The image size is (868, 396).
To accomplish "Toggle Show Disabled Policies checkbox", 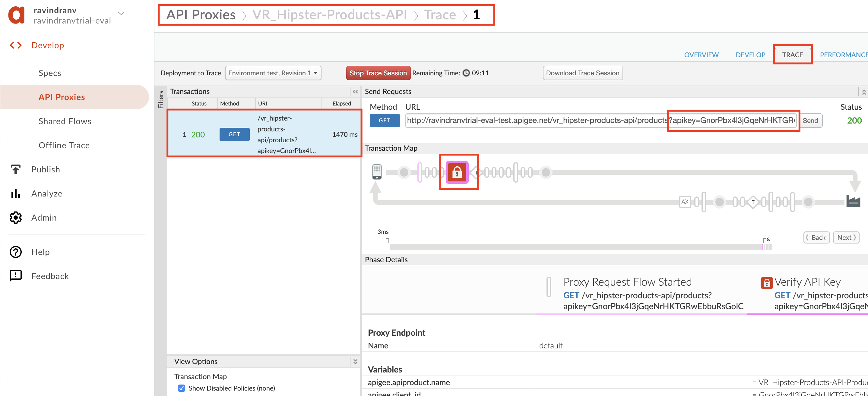I will click(181, 388).
